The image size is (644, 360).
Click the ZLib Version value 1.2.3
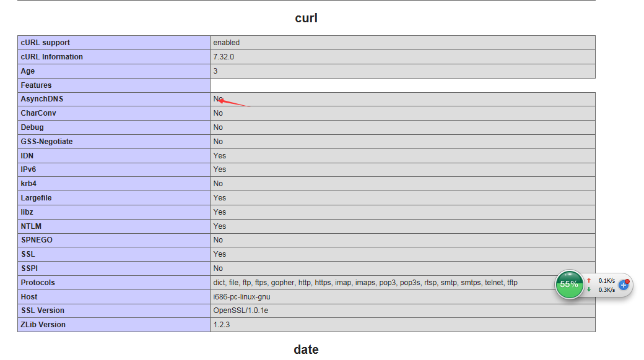click(x=222, y=325)
